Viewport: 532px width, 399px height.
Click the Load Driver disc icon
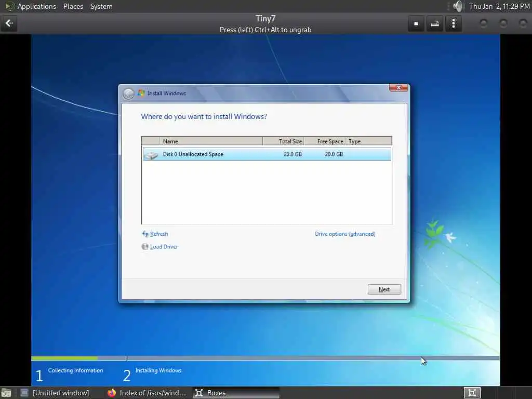pyautogui.click(x=145, y=247)
